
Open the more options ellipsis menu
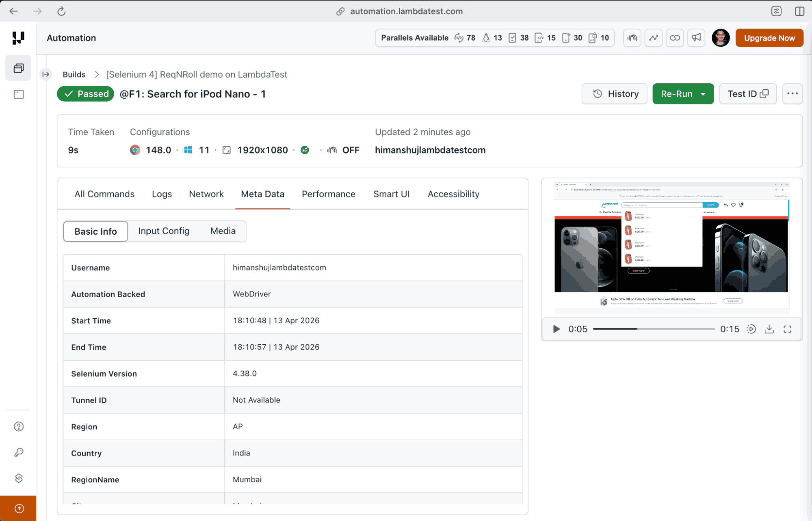click(792, 93)
